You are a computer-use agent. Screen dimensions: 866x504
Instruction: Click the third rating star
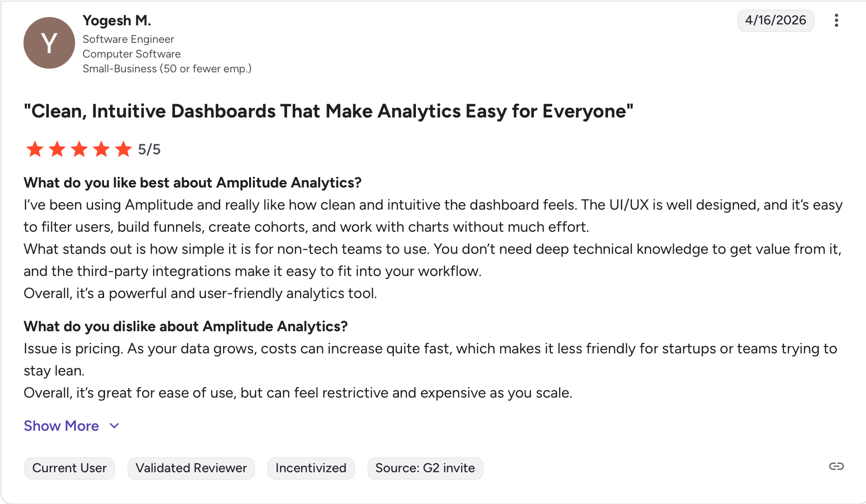(79, 149)
